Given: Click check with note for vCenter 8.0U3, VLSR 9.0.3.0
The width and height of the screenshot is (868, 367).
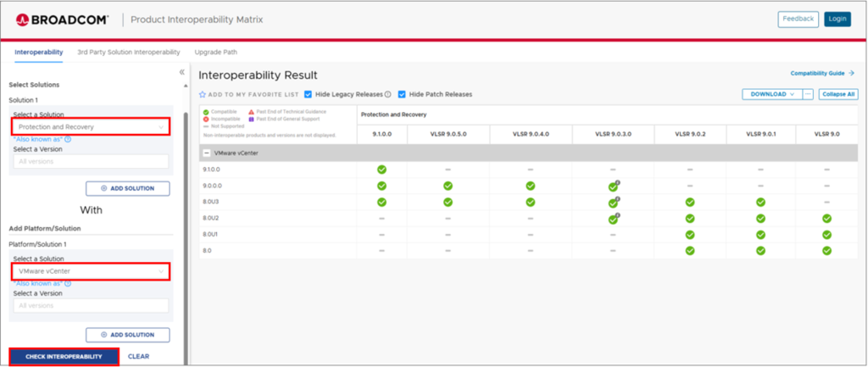Looking at the screenshot, I should pos(614,202).
